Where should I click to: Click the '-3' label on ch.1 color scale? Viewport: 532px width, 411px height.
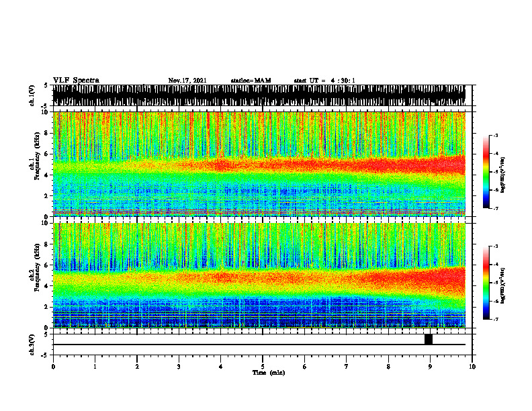(495, 135)
